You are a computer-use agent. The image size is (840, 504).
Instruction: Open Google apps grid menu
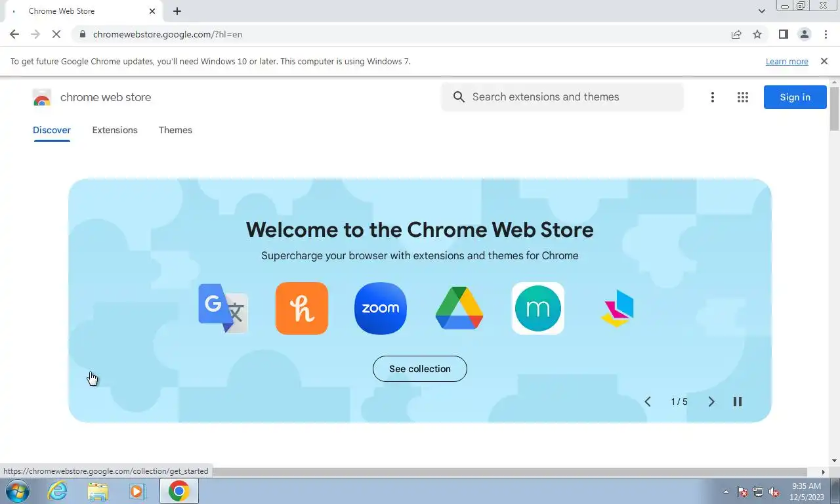(x=743, y=97)
